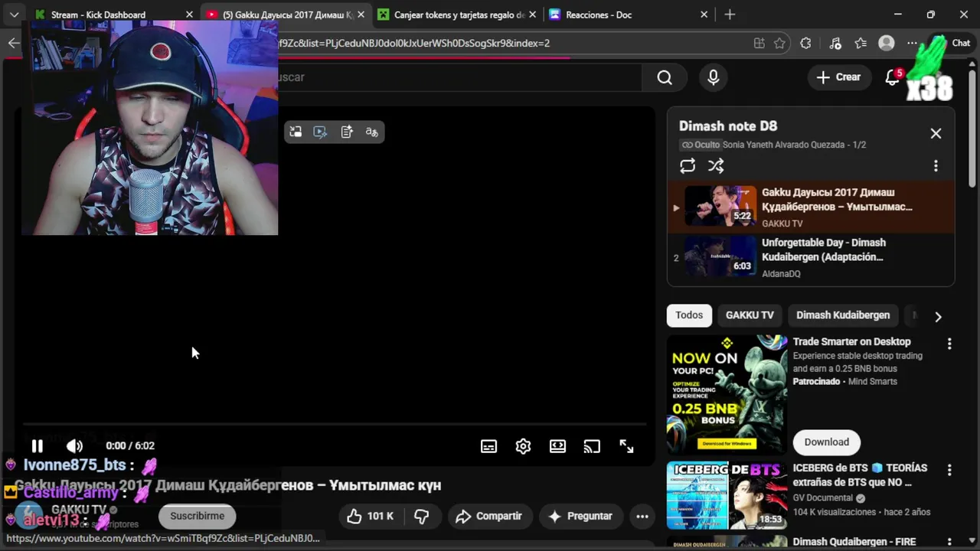Select the GAKKU TV filter chip
980x551 pixels.
point(750,315)
